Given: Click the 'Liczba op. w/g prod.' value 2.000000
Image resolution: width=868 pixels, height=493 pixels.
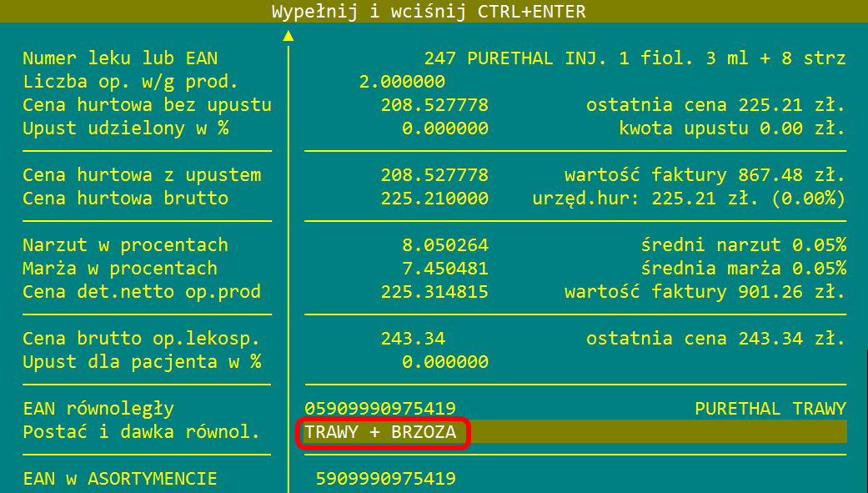Looking at the screenshot, I should [402, 82].
